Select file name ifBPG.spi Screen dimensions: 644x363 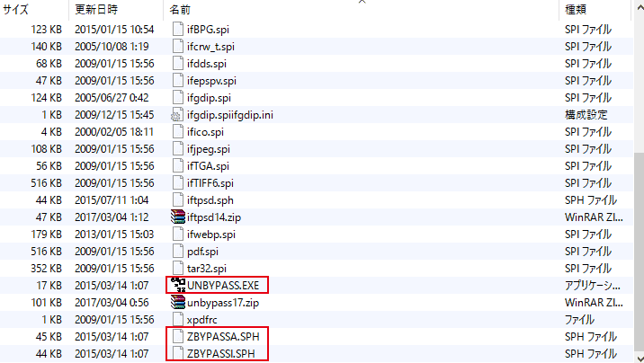coord(208,30)
